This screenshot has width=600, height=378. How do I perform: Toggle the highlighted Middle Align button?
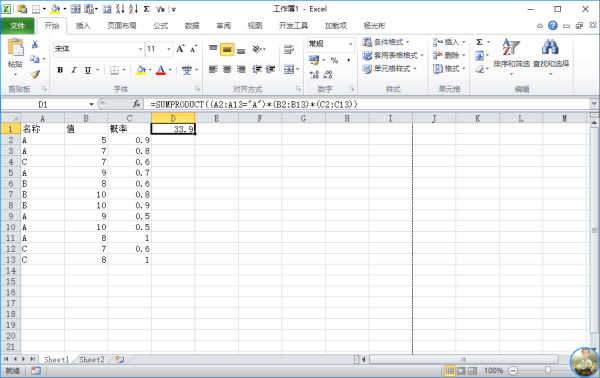pos(227,49)
